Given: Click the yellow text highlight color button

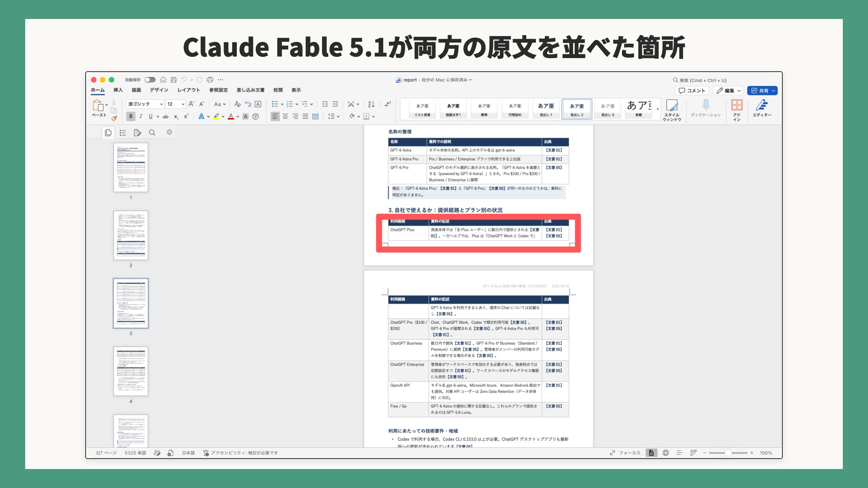Looking at the screenshot, I should coord(216,116).
